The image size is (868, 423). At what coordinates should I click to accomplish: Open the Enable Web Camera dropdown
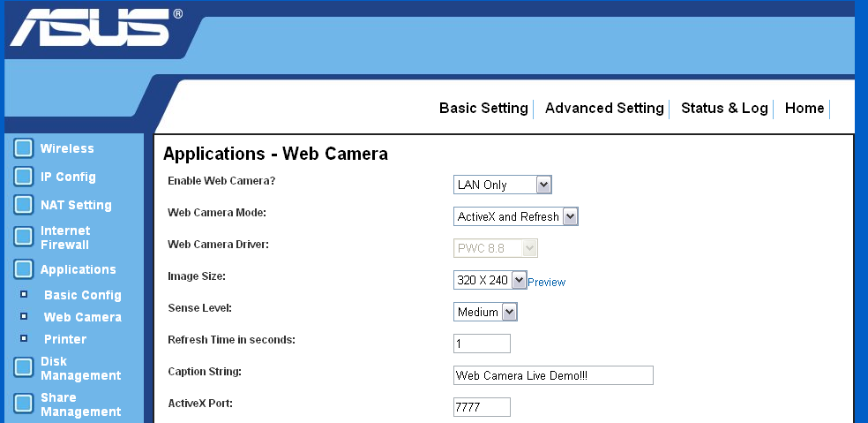[502, 185]
